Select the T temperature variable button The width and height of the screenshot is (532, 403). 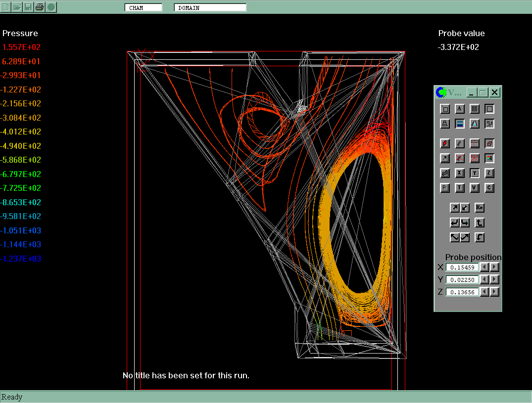coord(459,188)
